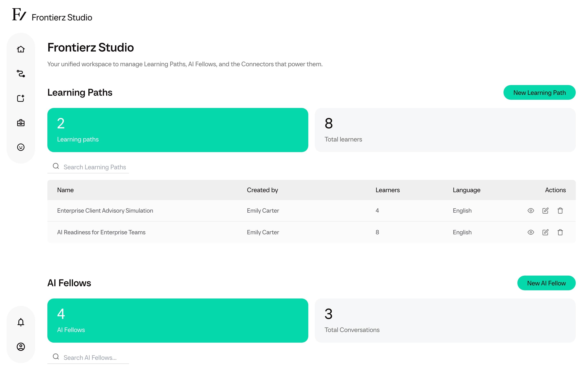The height and width of the screenshot is (368, 588).
Task: Click English in AI Readiness row
Action: coord(462,232)
